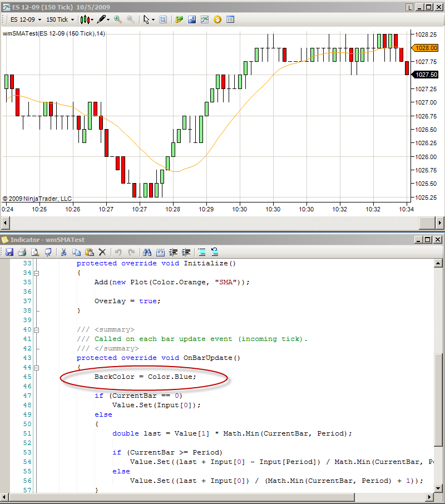445x504 pixels.
Task: Delete selection with X icon
Action: [x=102, y=253]
